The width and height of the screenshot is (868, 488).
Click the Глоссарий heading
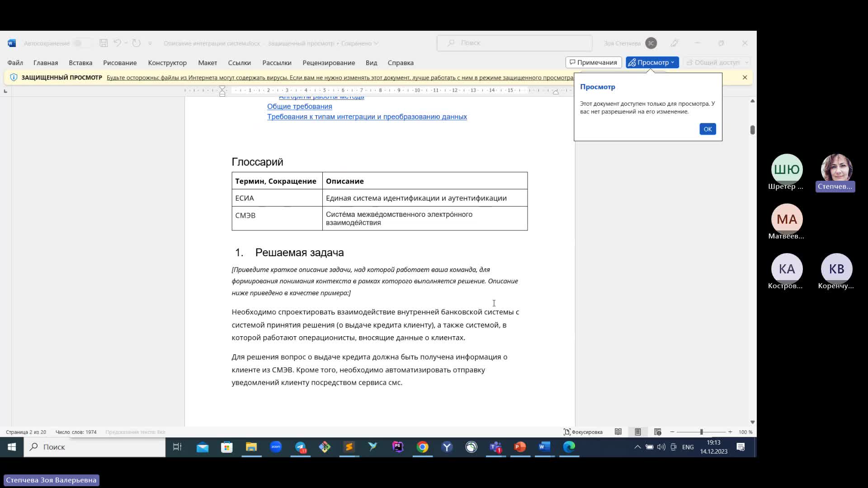coord(257,162)
